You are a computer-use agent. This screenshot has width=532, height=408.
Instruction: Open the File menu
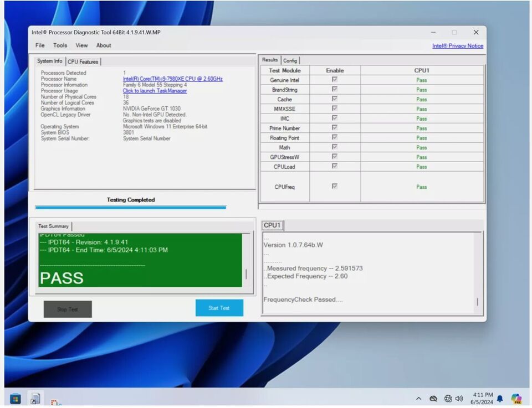point(40,45)
